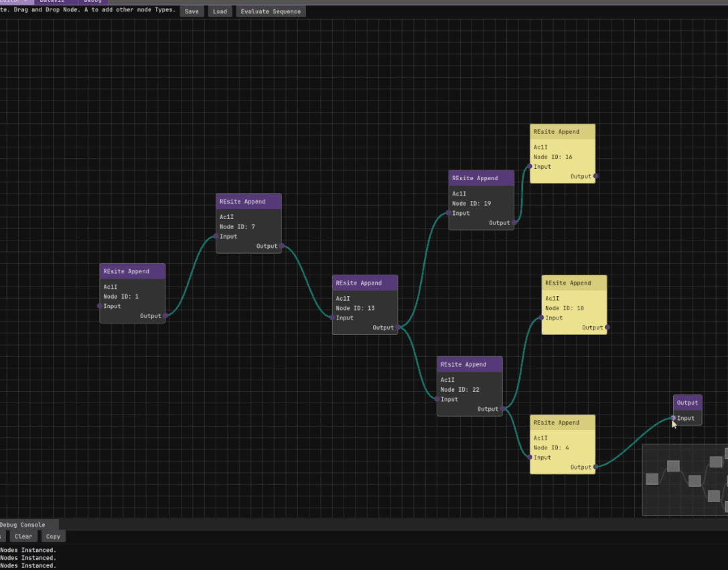
Task: Click the Output pin of Node ID 22
Action: [x=502, y=409]
